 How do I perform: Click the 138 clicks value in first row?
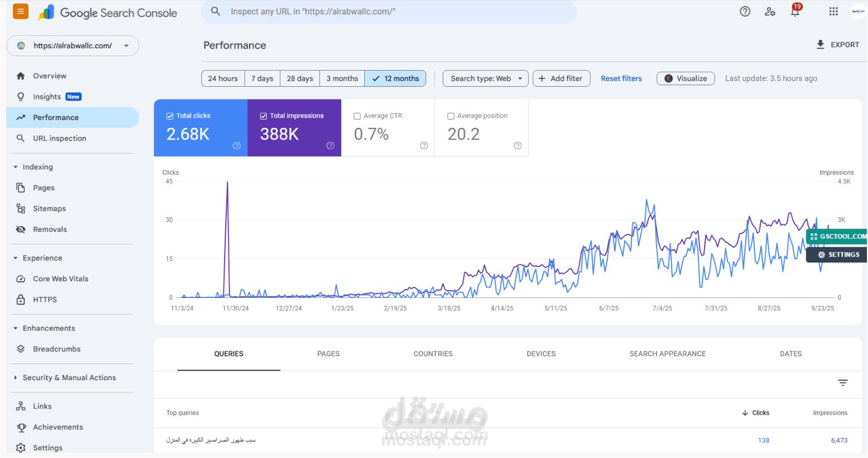[x=763, y=440]
